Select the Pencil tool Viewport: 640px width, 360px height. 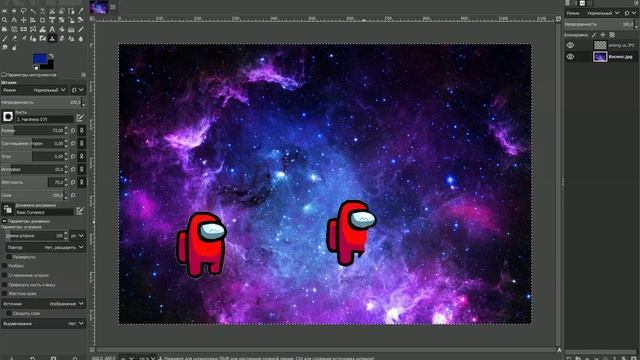80,29
